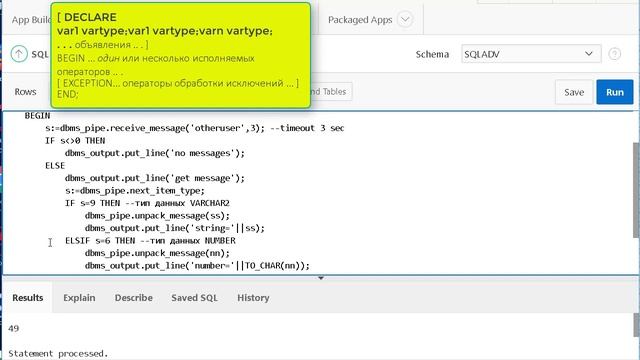The height and width of the screenshot is (360, 640).
Task: Click the put_line('string='||ss) line
Action: pos(175,228)
